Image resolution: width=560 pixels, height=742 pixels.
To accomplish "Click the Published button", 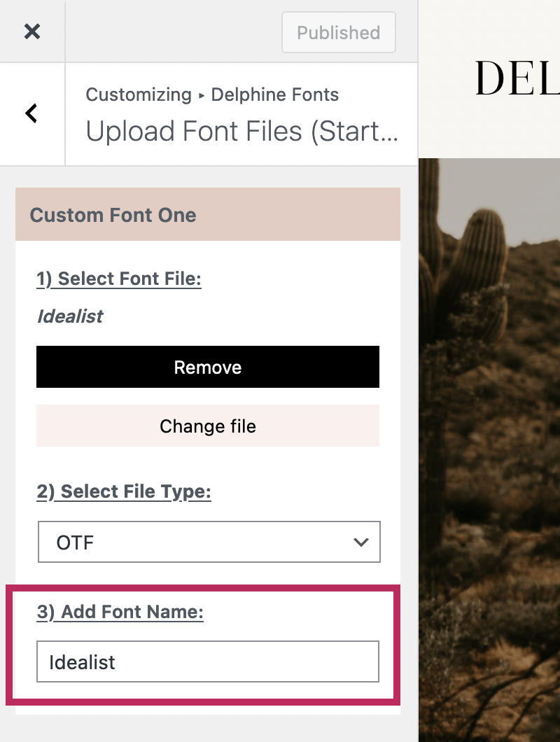I will (338, 32).
